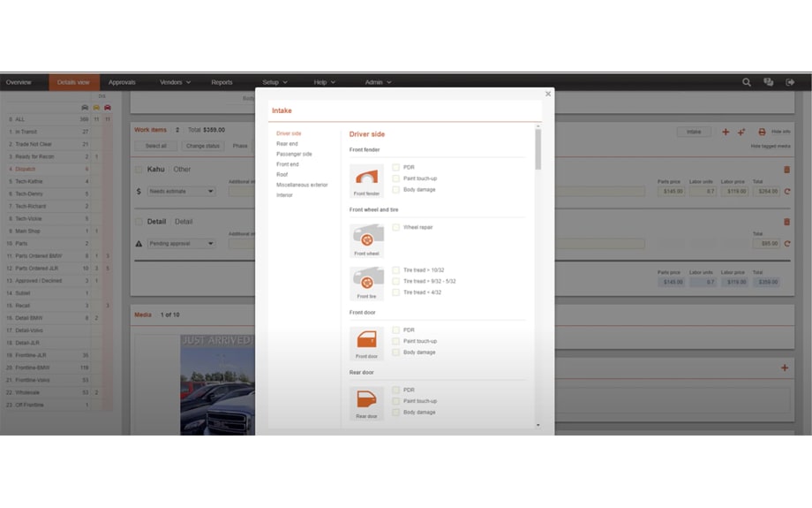
Task: Delete the Kahu work item via trash icon
Action: click(786, 170)
